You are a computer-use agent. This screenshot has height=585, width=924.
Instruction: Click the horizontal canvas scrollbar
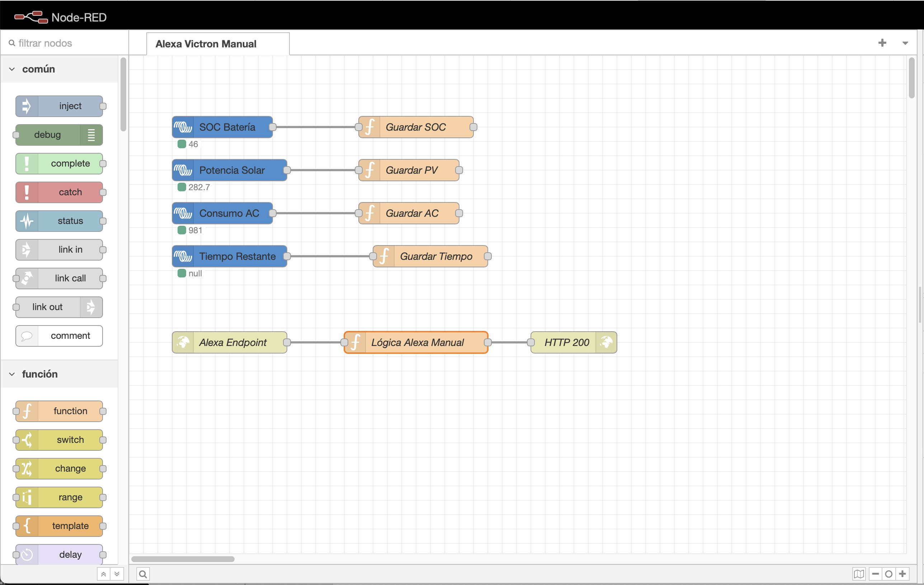183,559
